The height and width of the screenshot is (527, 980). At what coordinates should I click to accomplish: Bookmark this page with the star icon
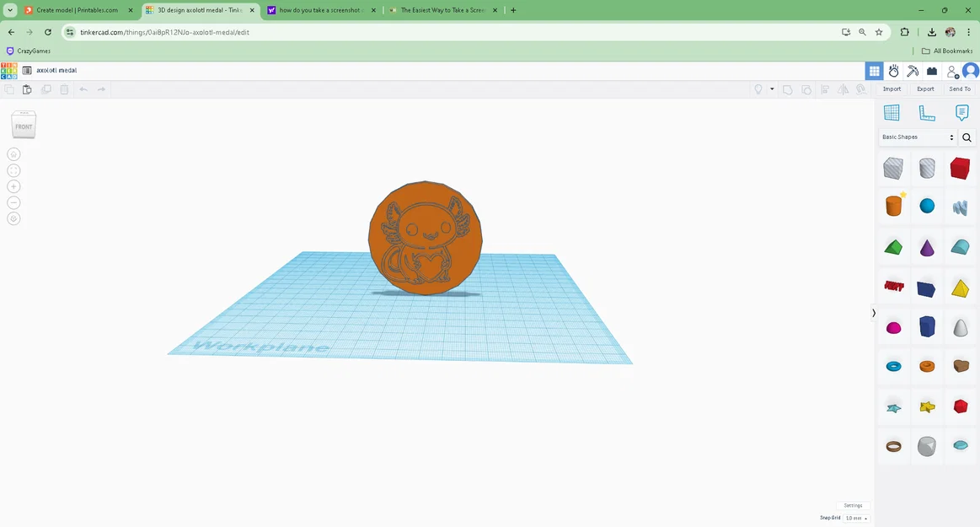(879, 32)
